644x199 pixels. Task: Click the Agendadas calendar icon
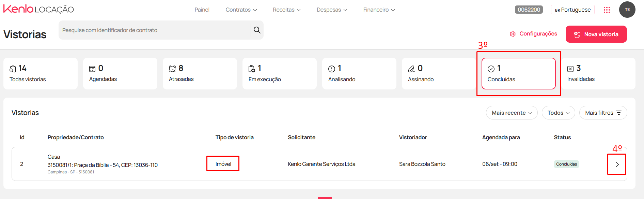(x=92, y=69)
